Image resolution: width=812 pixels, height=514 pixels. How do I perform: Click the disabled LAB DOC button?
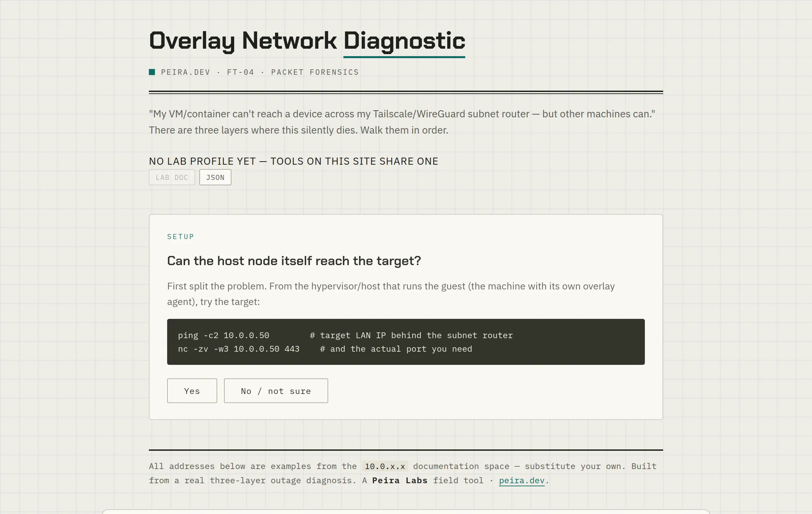172,177
